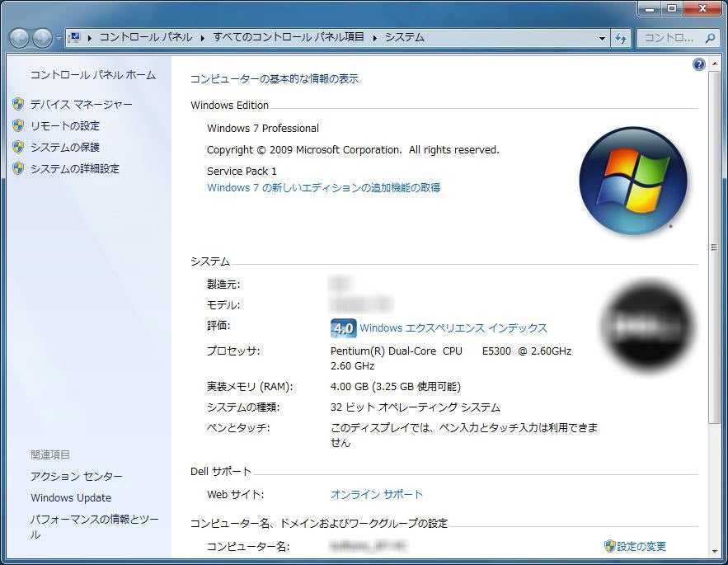The width and height of the screenshot is (728, 565).
Task: Maximize the System window
Action: [672, 9]
